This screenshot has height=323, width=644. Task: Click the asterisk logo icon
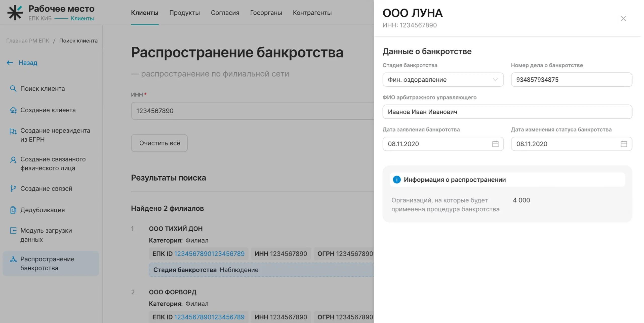[x=15, y=12]
